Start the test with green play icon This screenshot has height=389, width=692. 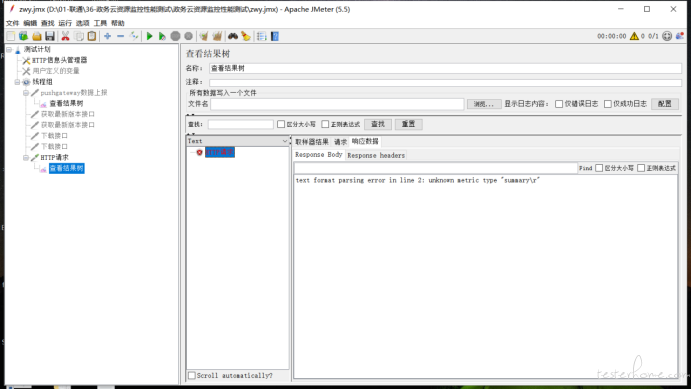[x=149, y=36]
